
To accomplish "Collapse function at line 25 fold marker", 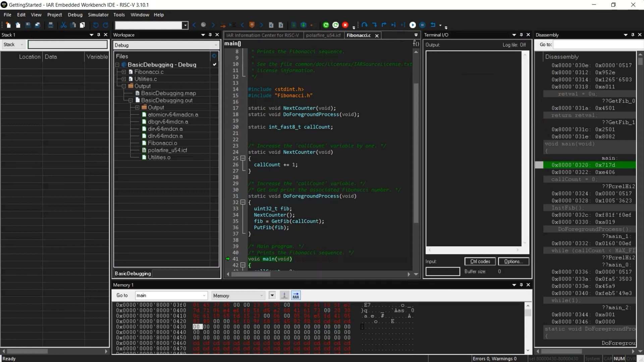I will [x=243, y=158].
